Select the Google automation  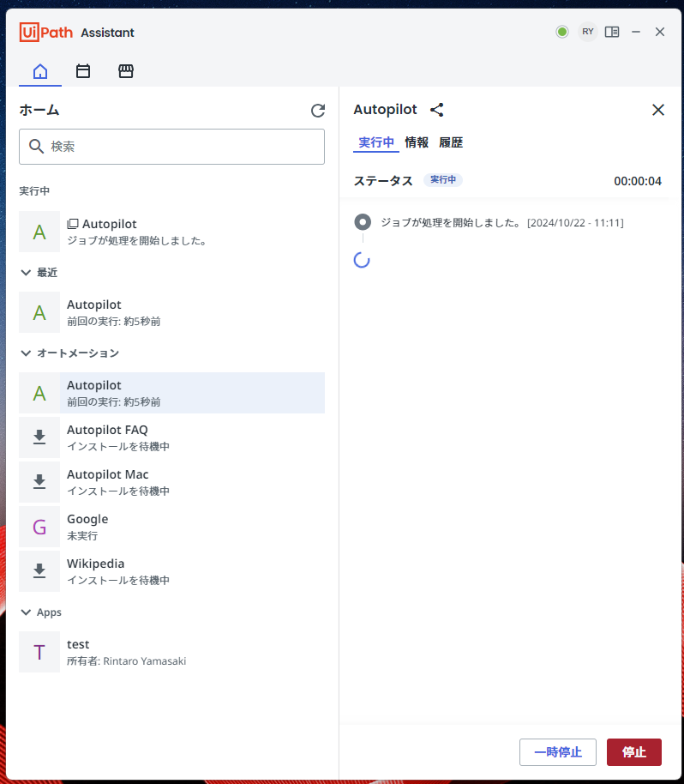(172, 527)
